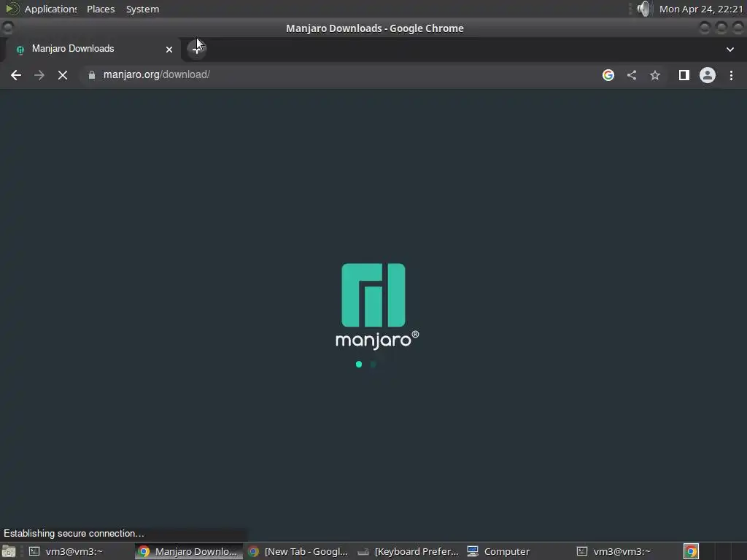Screen dimensions: 747x560
Task: Click the manjaro.org/download/ address bar
Action: [338, 75]
